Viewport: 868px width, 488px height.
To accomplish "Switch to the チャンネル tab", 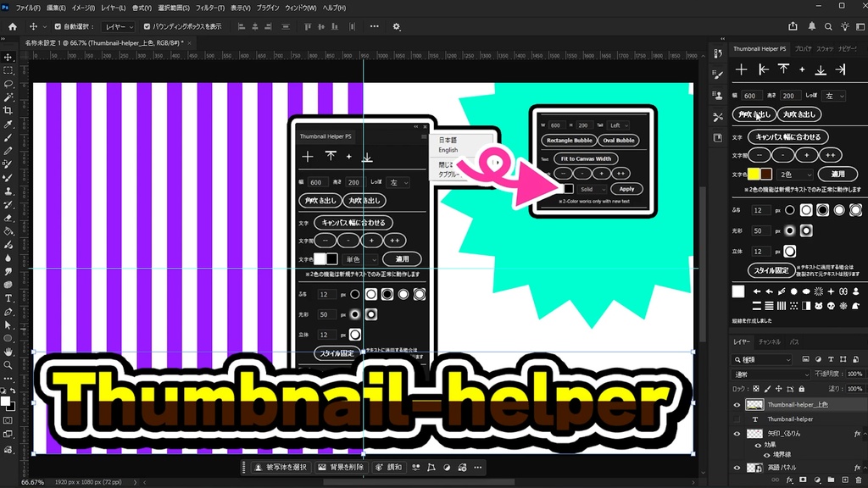I will [x=770, y=341].
